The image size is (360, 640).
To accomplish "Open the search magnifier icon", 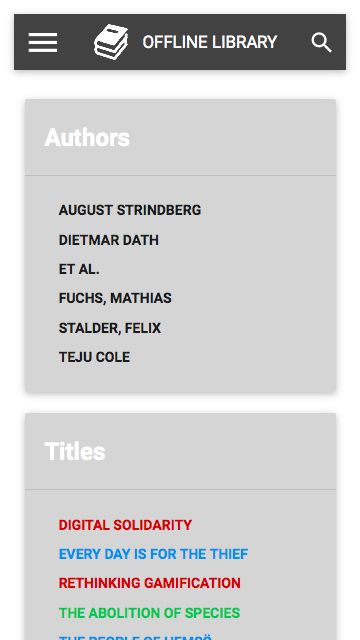I will [321, 42].
